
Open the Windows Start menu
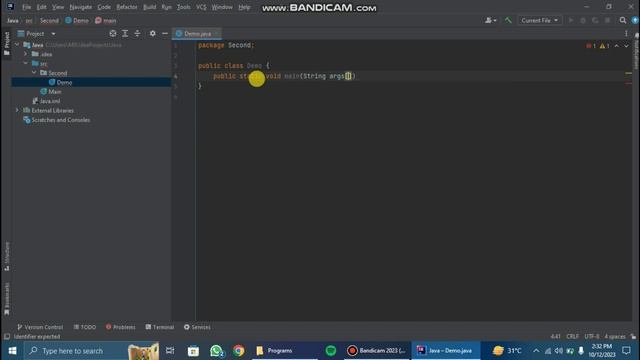click(12, 351)
